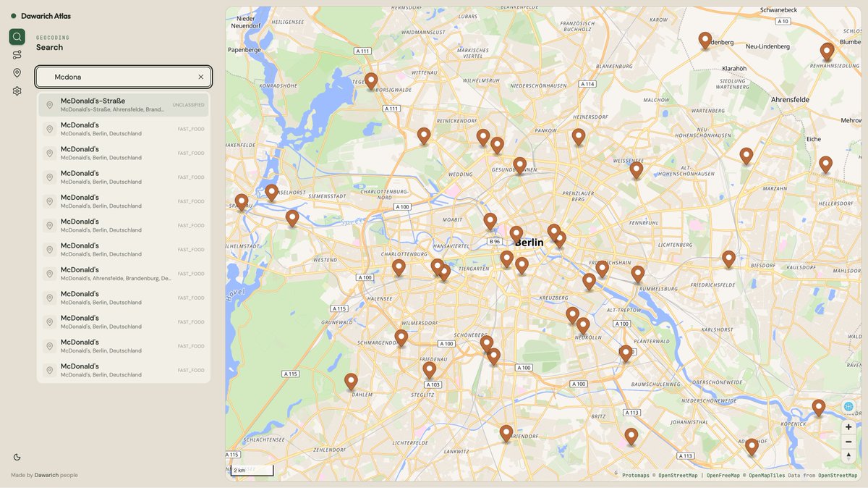Click the map marker at Biesdorf

click(729, 258)
